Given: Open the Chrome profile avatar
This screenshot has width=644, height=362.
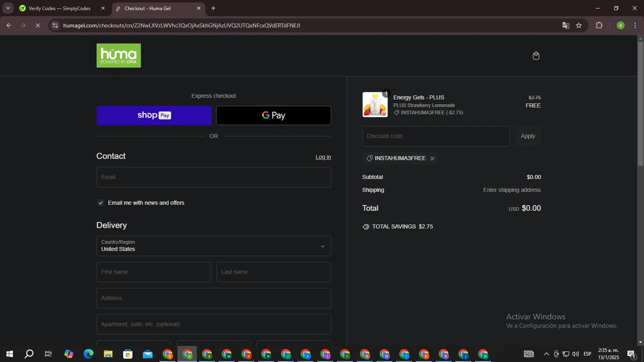Looking at the screenshot, I should [620, 25].
